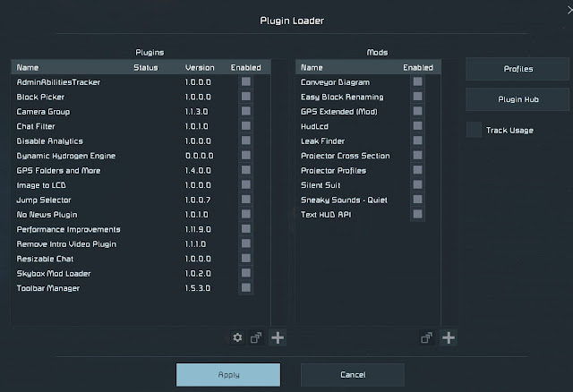Click version 0.0.0.0 cell
Screen dimensions: 573x392
[x=199, y=156]
